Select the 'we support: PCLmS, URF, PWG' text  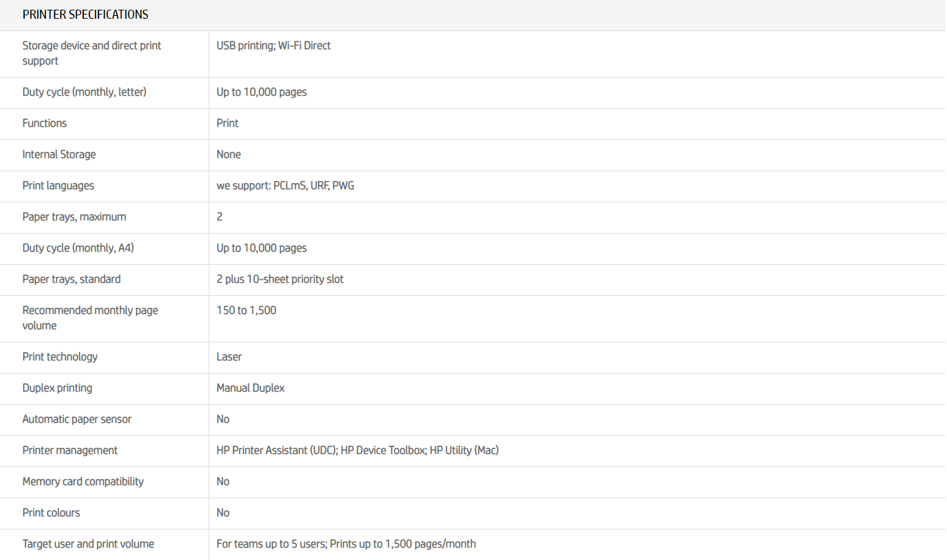285,186
